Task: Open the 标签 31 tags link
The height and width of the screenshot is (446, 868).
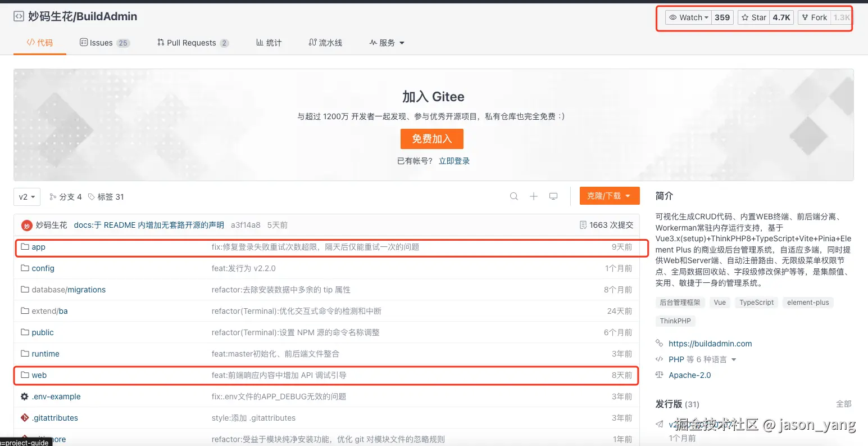Action: pyautogui.click(x=106, y=197)
